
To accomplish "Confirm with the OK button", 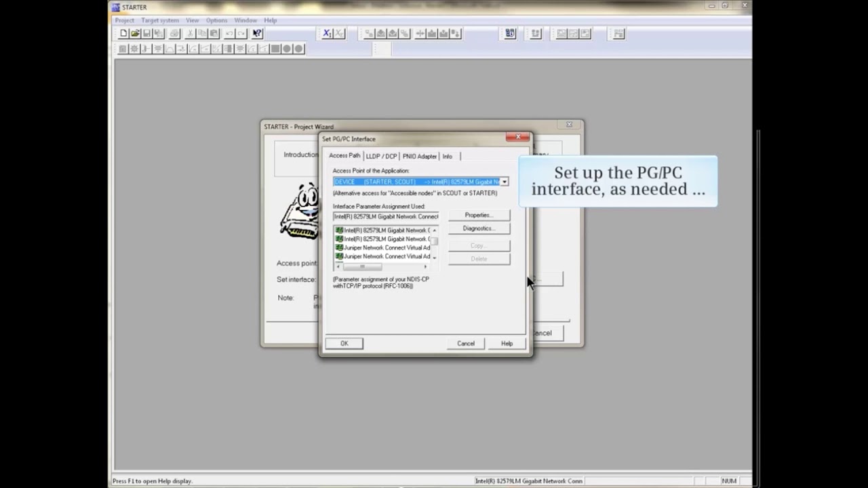I will tap(344, 344).
